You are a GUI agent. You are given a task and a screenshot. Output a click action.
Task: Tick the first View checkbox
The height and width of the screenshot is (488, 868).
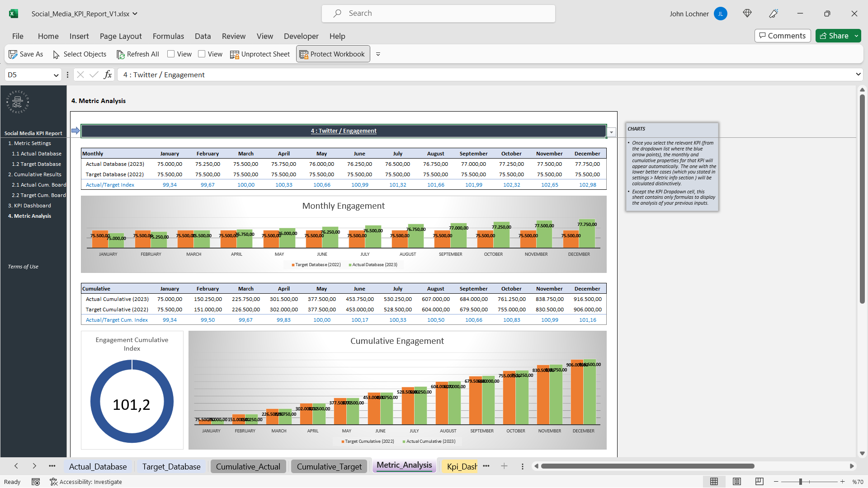point(171,54)
